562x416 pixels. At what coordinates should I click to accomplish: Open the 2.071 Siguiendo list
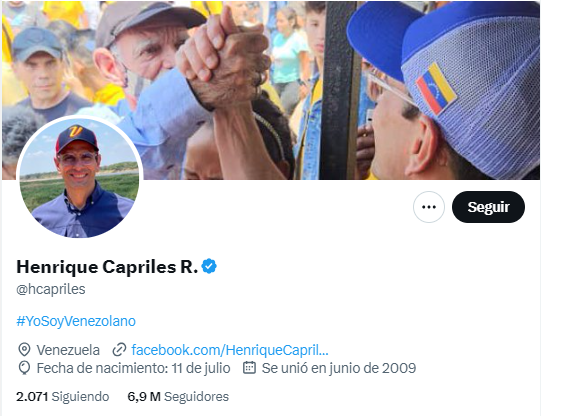(x=63, y=397)
